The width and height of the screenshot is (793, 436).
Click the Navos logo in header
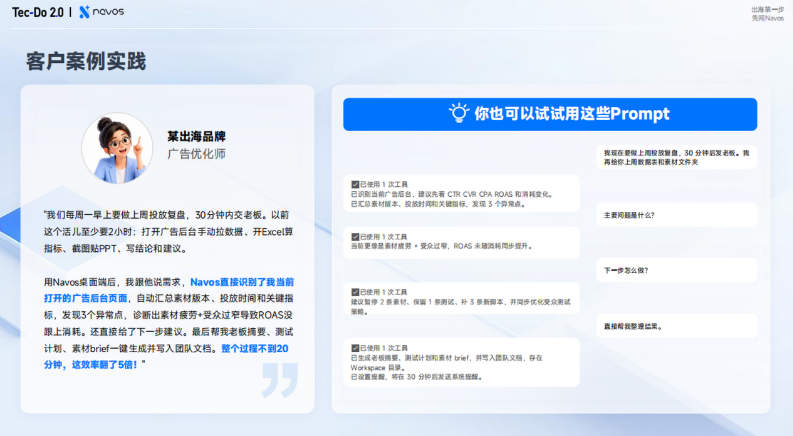point(102,12)
